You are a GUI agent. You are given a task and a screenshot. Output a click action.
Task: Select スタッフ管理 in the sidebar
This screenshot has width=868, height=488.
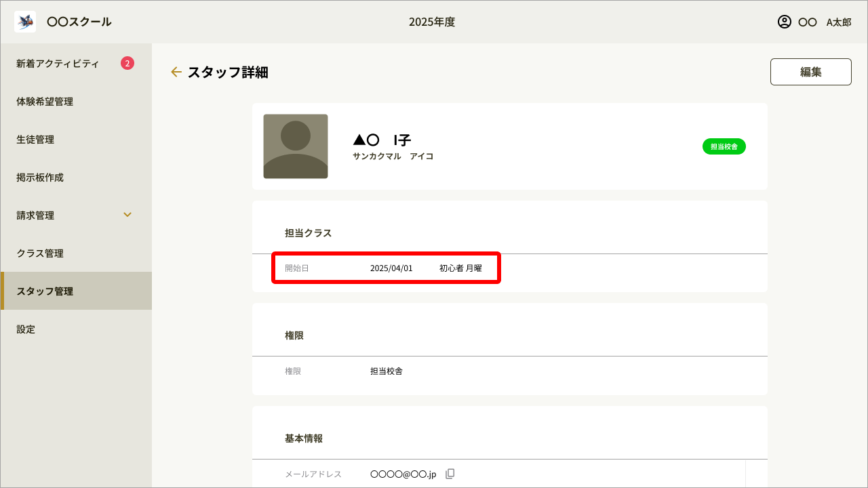pyautogui.click(x=45, y=291)
